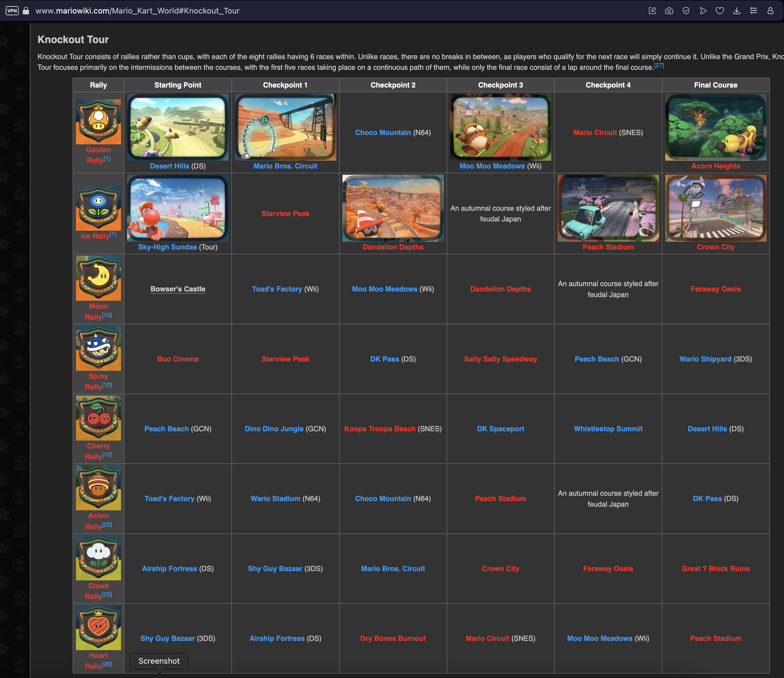Screen dimensions: 784x678
Task: Follow Shy Guy Bazaar link in Heart Rally row
Action: 167,638
